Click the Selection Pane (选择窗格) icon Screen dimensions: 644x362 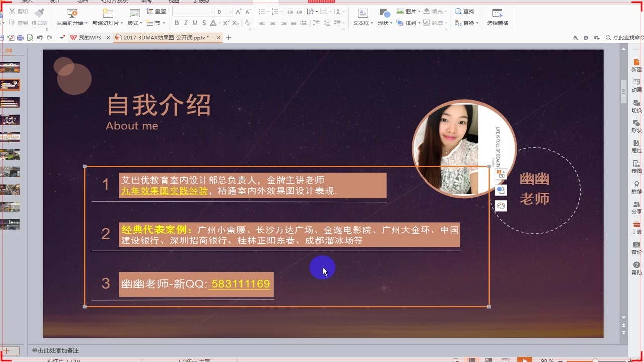tap(497, 17)
